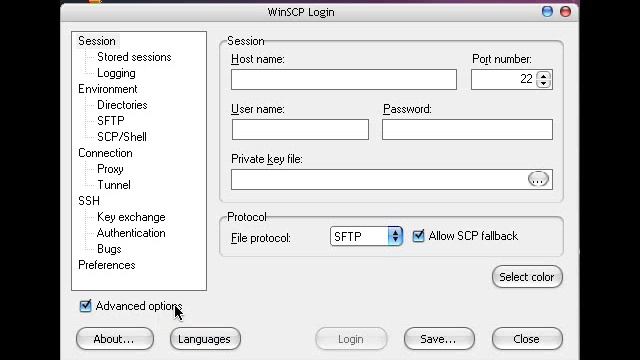640x360 pixels.
Task: Open the SCP/Shell settings page
Action: click(122, 137)
